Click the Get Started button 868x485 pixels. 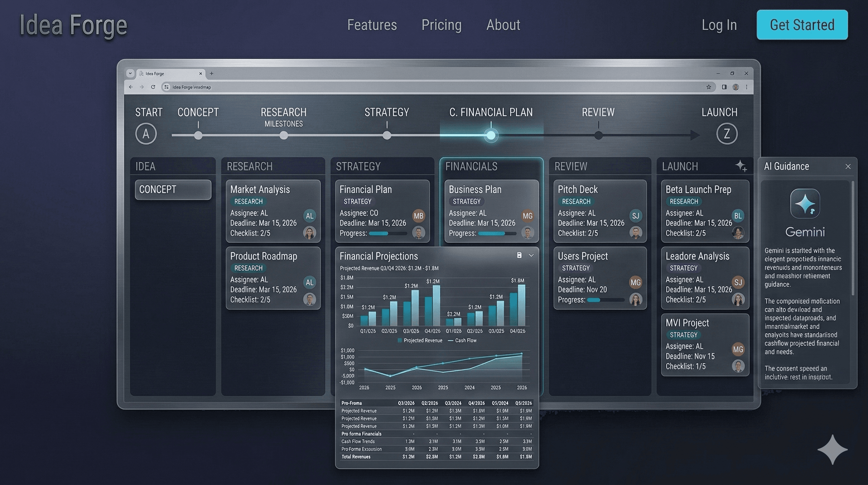(x=802, y=25)
